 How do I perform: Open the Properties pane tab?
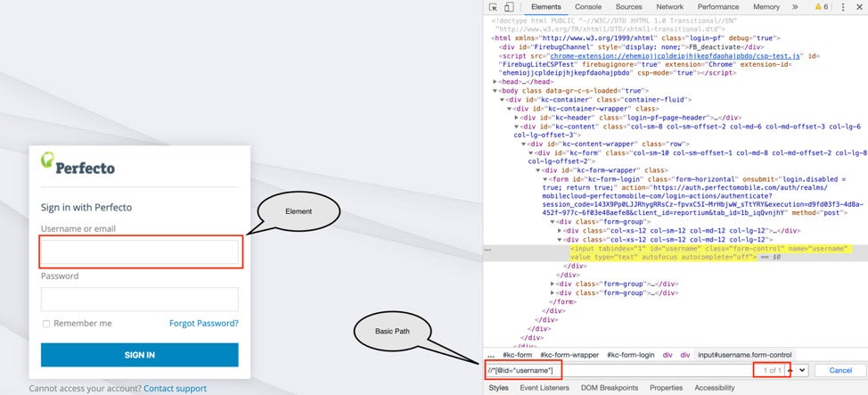[x=667, y=388]
